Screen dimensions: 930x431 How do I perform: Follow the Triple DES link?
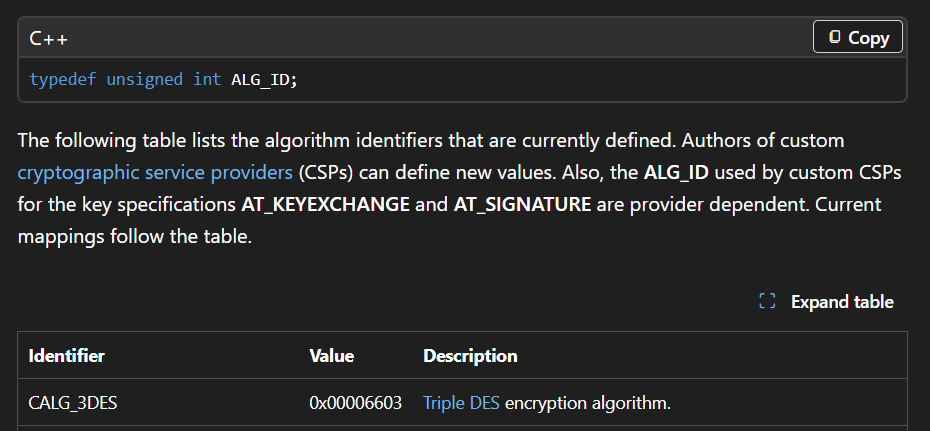[462, 403]
